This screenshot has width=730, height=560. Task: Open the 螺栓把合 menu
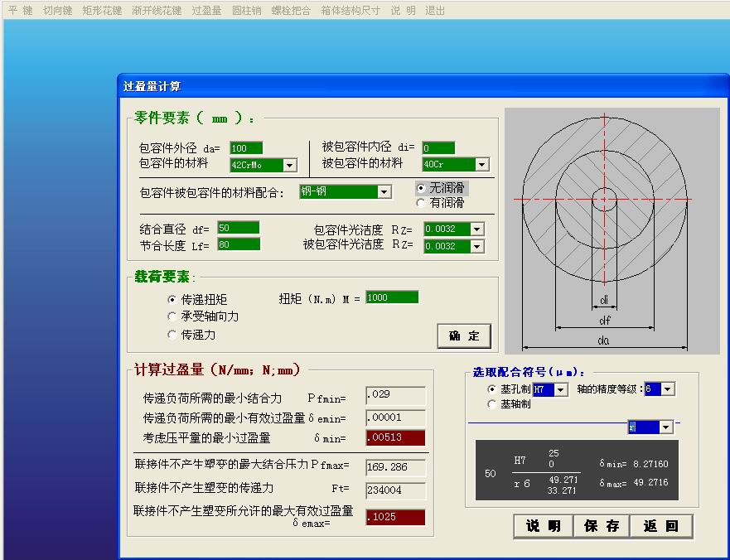click(x=291, y=10)
